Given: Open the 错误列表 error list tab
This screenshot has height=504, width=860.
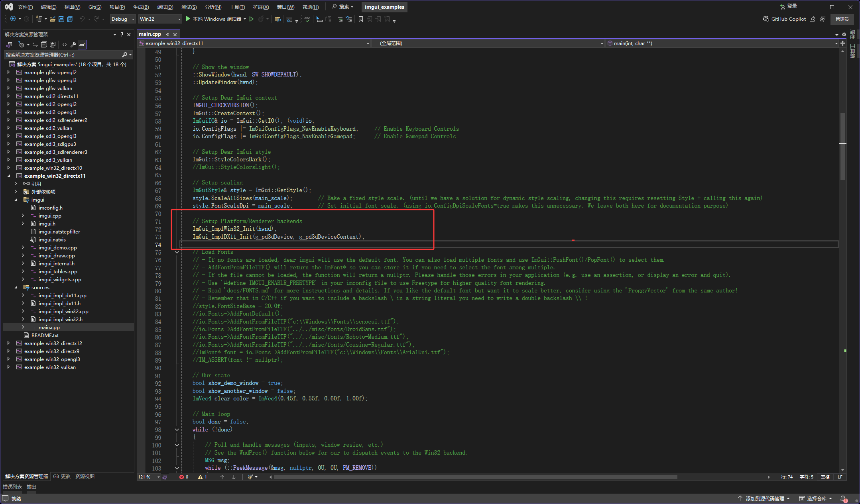Looking at the screenshot, I should point(13,487).
